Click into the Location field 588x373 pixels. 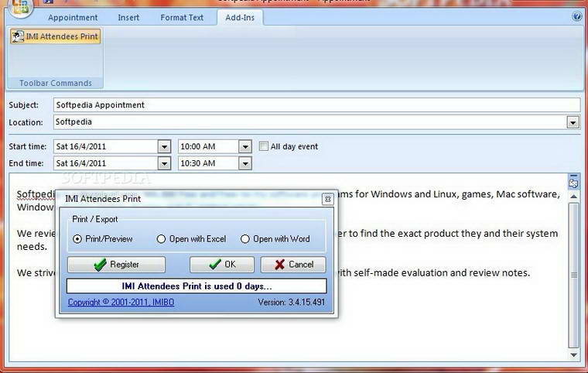point(309,122)
